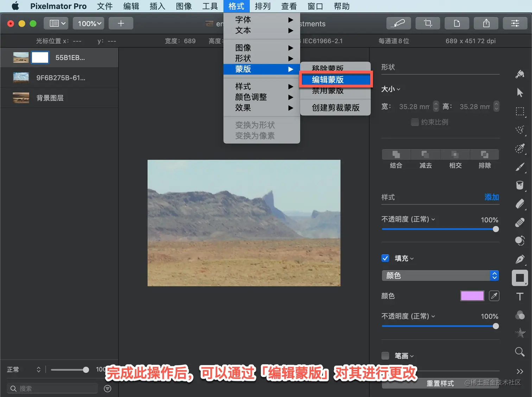Open the Pixelmator Pro app menu
Screen dimensions: 532x397
pyautogui.click(x=58, y=6)
